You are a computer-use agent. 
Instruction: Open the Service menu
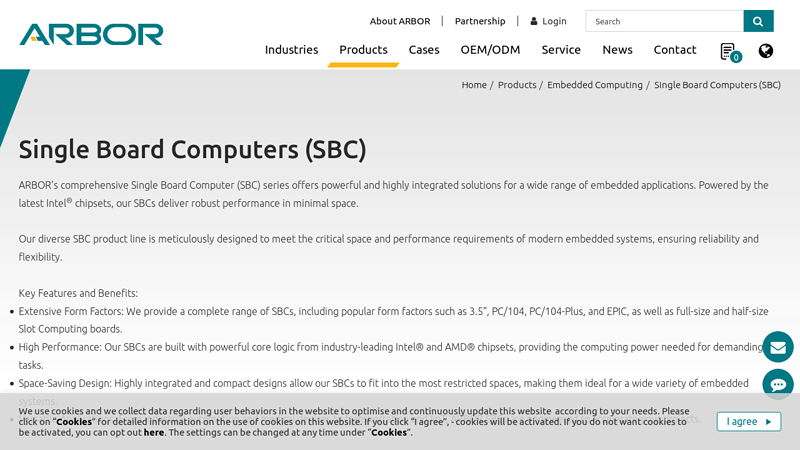[561, 49]
